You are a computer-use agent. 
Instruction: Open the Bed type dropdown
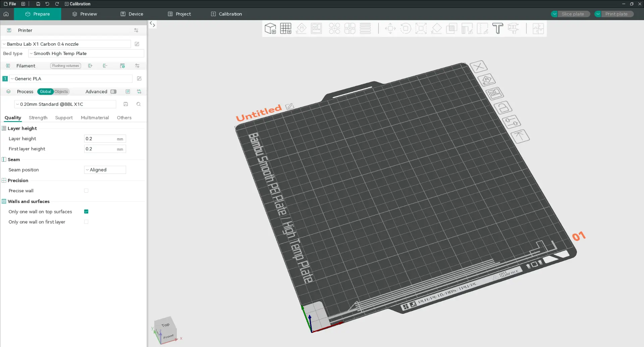86,53
